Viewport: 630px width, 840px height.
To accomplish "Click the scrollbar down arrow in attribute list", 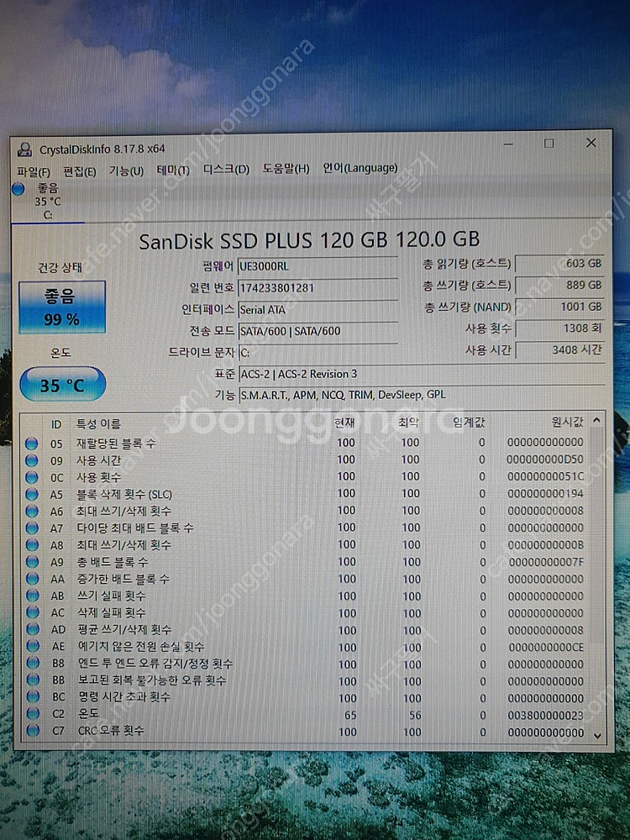I will coord(598,736).
